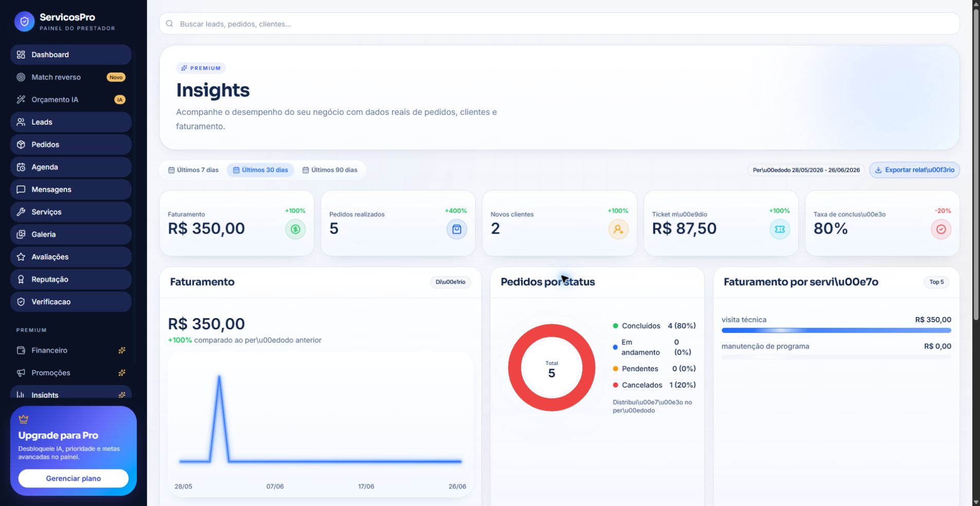Click the crown icon in upgrade card

pos(23,419)
